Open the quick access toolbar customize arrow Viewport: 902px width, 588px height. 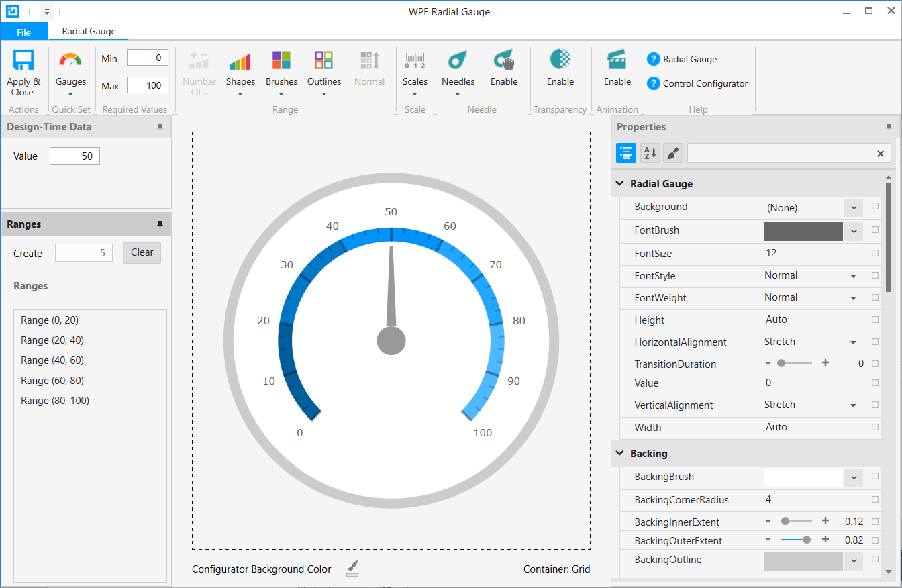[47, 12]
